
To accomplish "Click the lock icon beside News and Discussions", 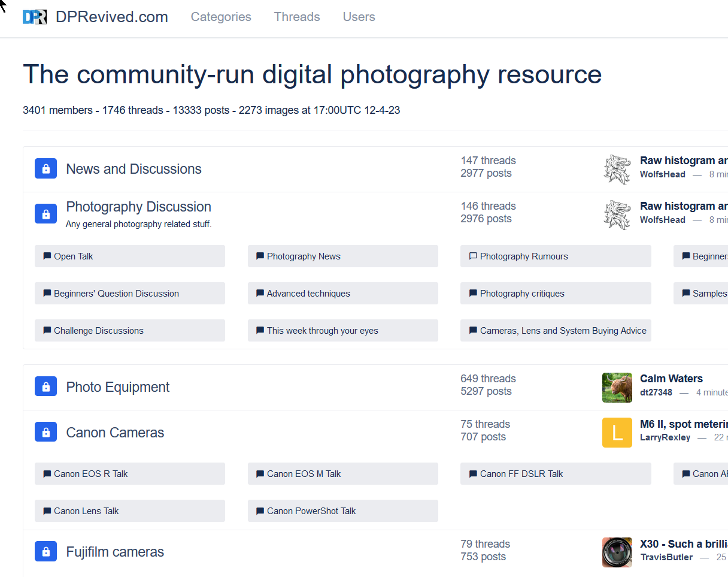I will coord(46,169).
